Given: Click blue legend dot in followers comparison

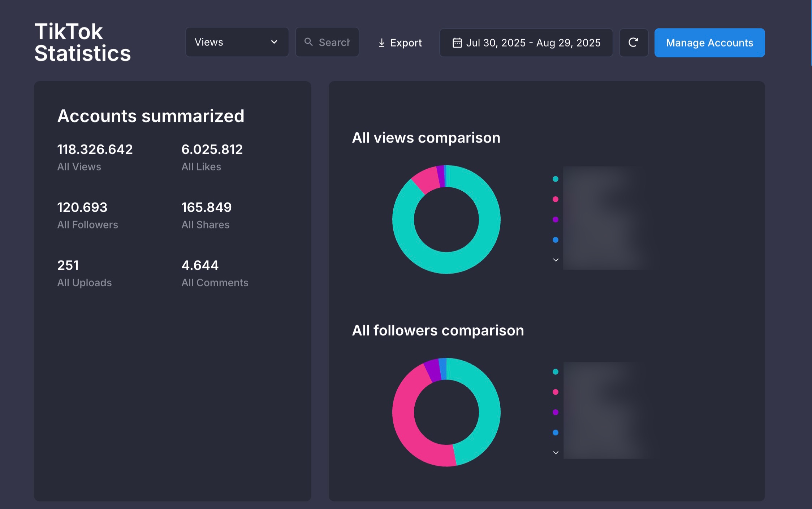Looking at the screenshot, I should (x=556, y=432).
